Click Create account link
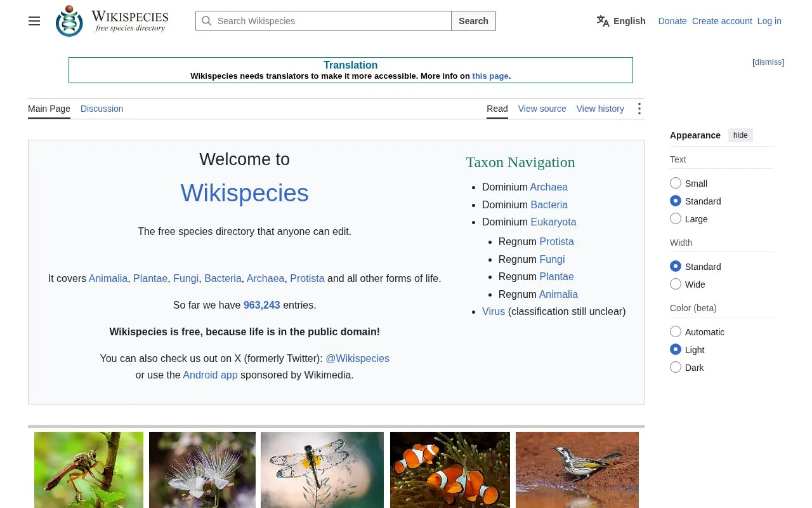812x508 pixels. tap(722, 21)
